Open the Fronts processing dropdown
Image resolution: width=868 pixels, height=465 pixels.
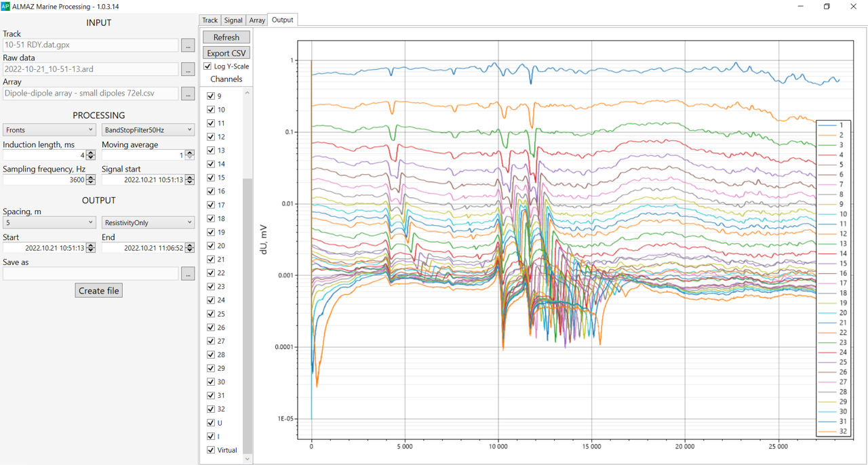(x=50, y=129)
